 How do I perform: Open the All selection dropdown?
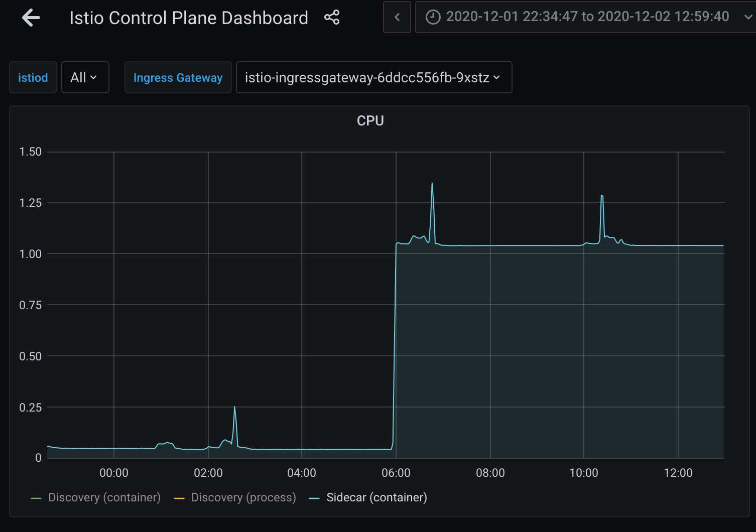pos(85,77)
